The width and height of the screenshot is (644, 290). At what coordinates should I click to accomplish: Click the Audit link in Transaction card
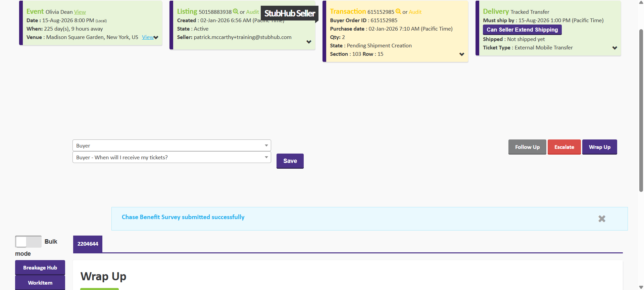pos(415,12)
